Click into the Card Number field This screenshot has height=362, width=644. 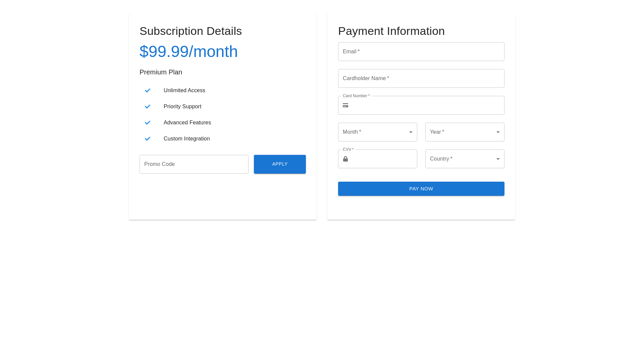pyautogui.click(x=426, y=105)
